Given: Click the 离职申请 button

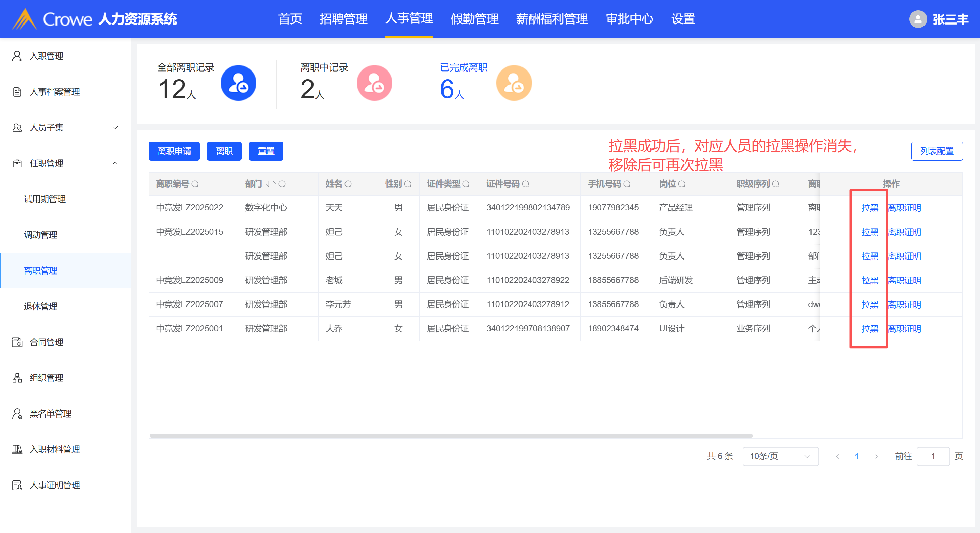Looking at the screenshot, I should [x=174, y=151].
